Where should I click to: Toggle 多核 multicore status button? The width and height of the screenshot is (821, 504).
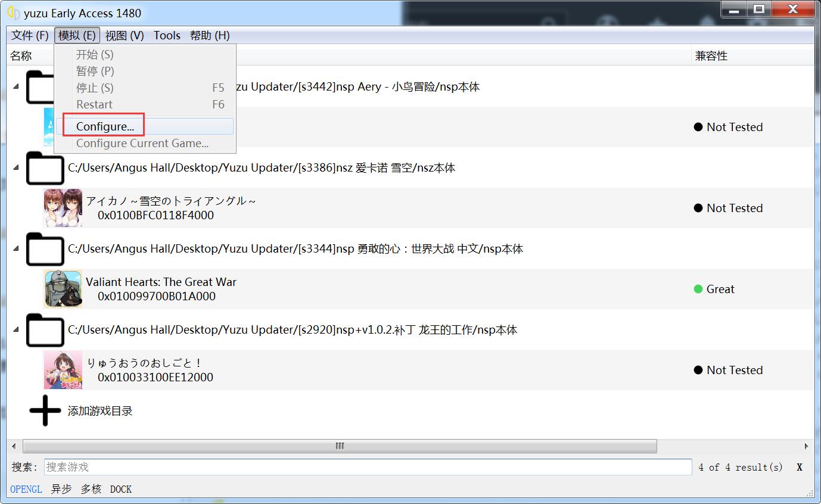(x=91, y=489)
